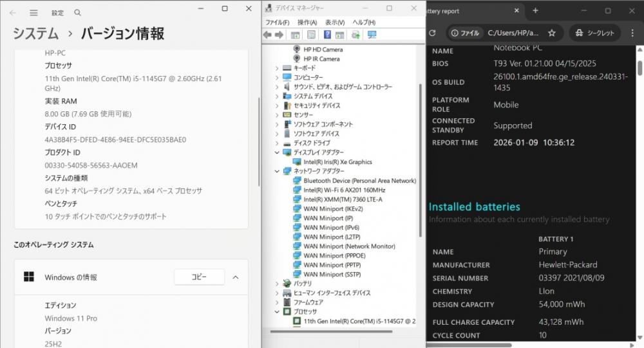The width and height of the screenshot is (644, 348).
Task: Select Bluetooth Device (Personal Area Network)
Action: (359, 181)
